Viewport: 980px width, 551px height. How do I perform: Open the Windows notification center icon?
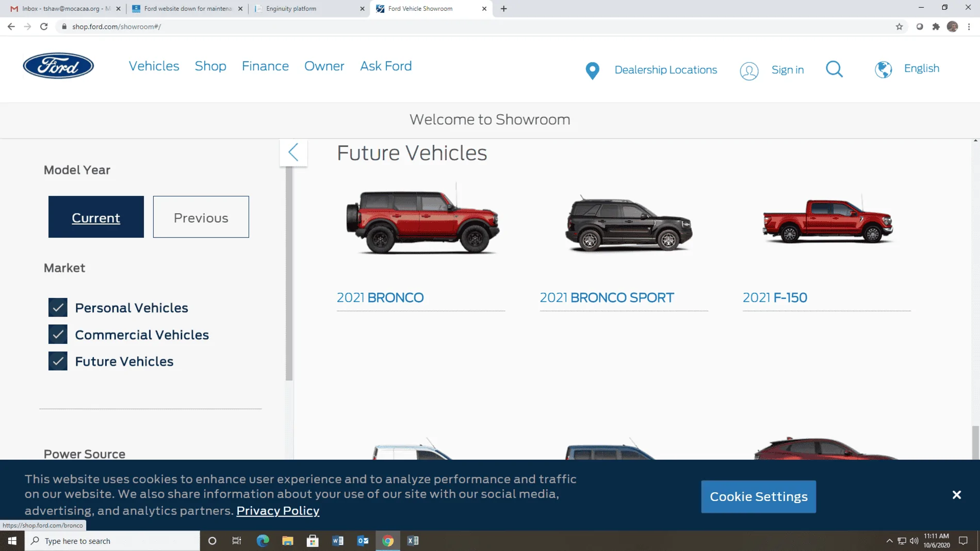click(963, 541)
